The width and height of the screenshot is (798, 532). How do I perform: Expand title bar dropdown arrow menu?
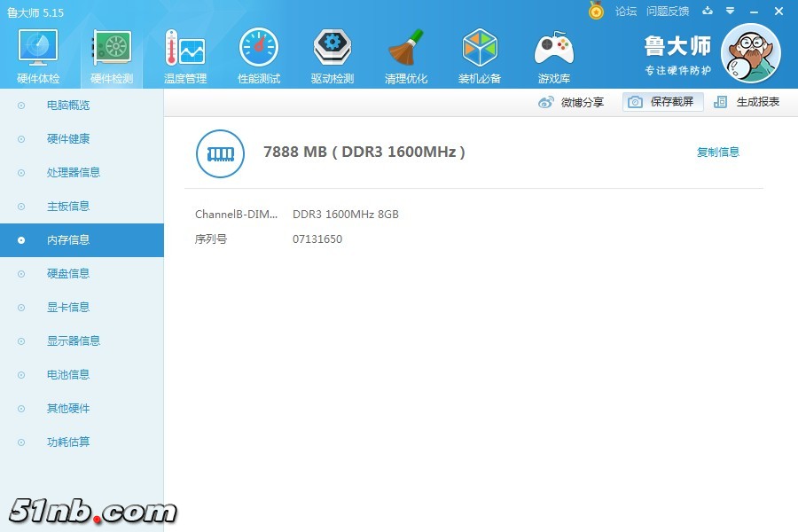pyautogui.click(x=730, y=12)
